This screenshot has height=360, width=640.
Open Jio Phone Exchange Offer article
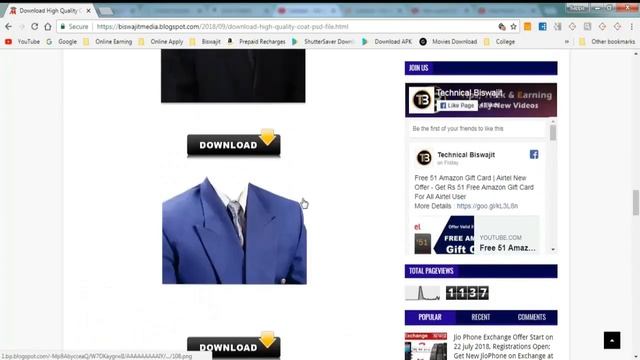(503, 347)
